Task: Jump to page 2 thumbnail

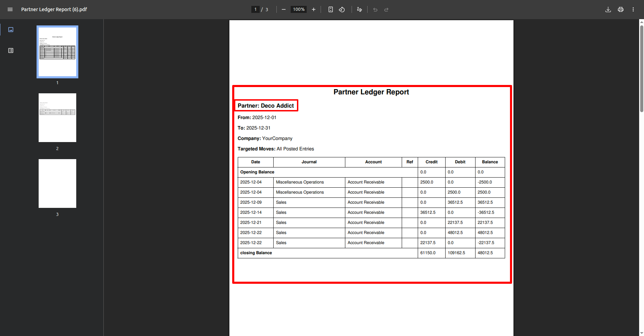Action: (x=57, y=118)
